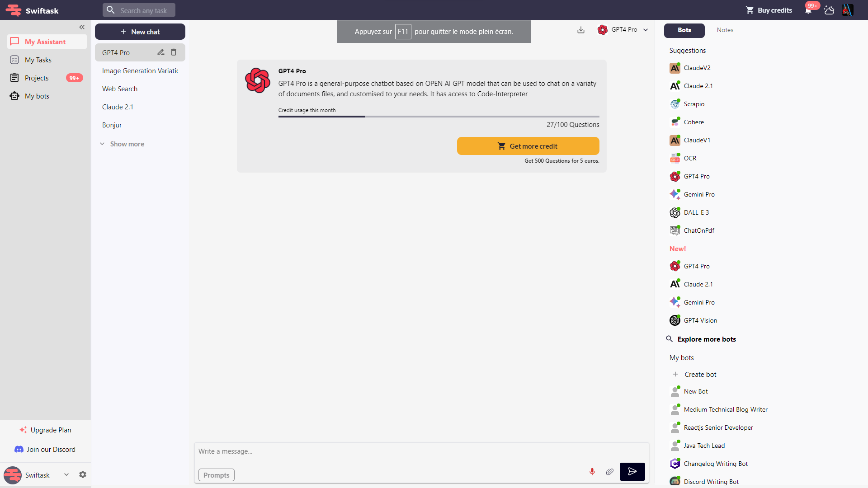This screenshot has height=488, width=868.
Task: Start voice input with the microphone icon
Action: pyautogui.click(x=592, y=472)
